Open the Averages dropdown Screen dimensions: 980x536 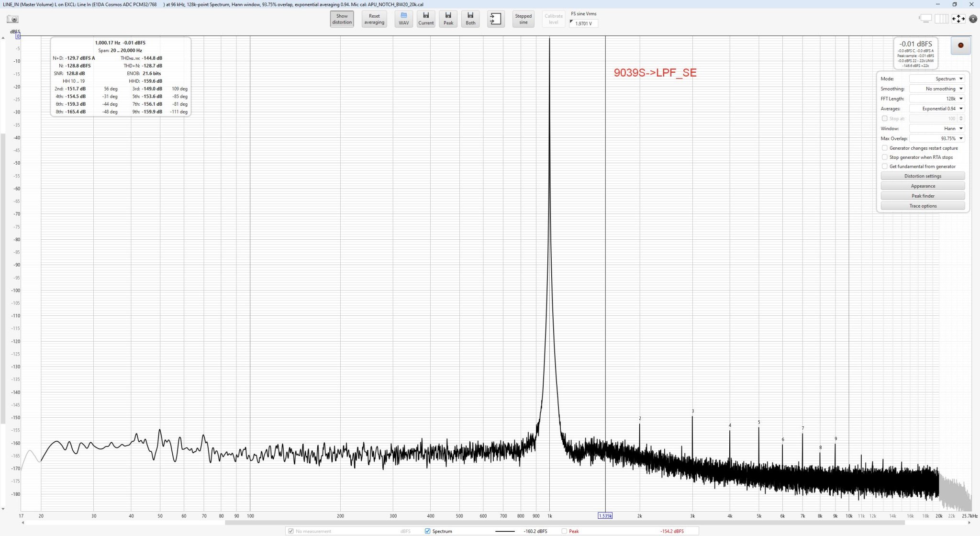(937, 109)
